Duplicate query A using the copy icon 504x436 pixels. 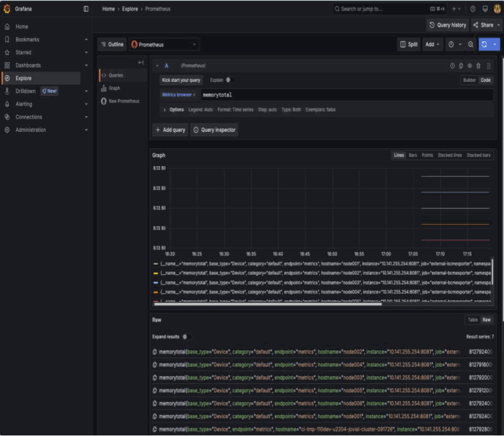tap(461, 66)
